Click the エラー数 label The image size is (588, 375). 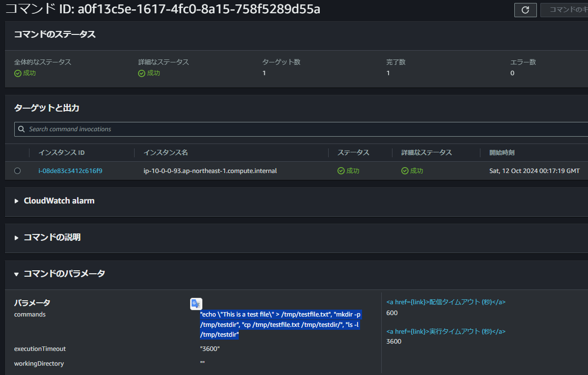tap(523, 62)
